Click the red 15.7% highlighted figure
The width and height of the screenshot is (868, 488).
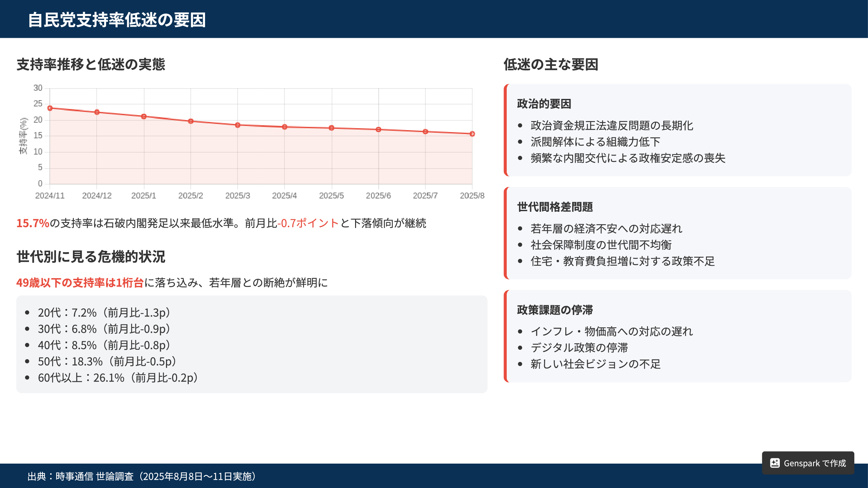[33, 223]
